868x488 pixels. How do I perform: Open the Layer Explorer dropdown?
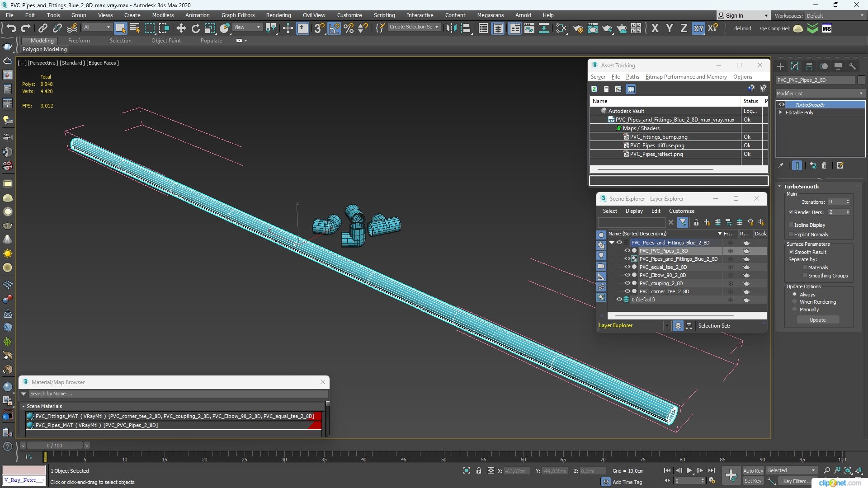click(x=666, y=326)
